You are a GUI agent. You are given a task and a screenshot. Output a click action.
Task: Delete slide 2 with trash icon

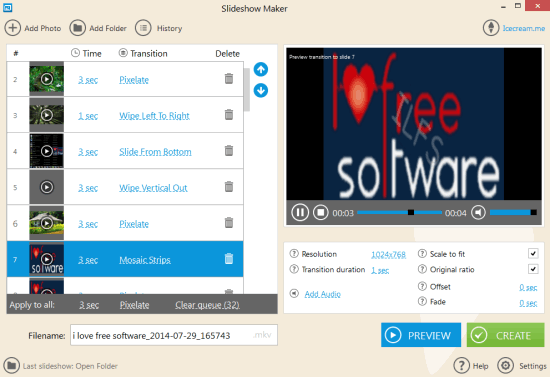pyautogui.click(x=229, y=79)
